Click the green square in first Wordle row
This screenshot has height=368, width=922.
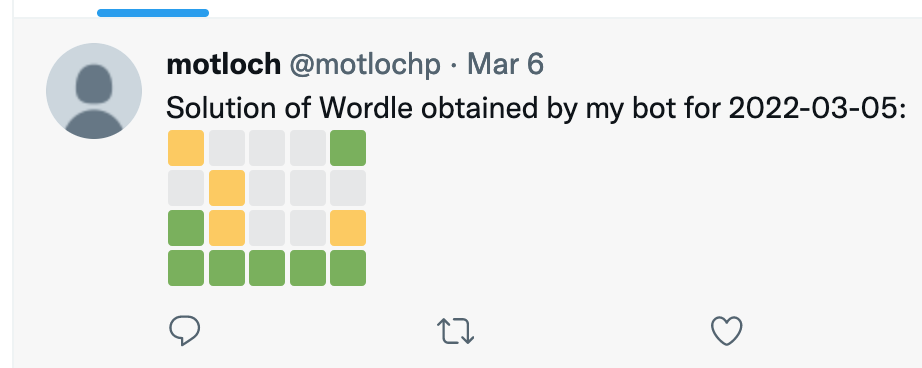click(x=348, y=148)
